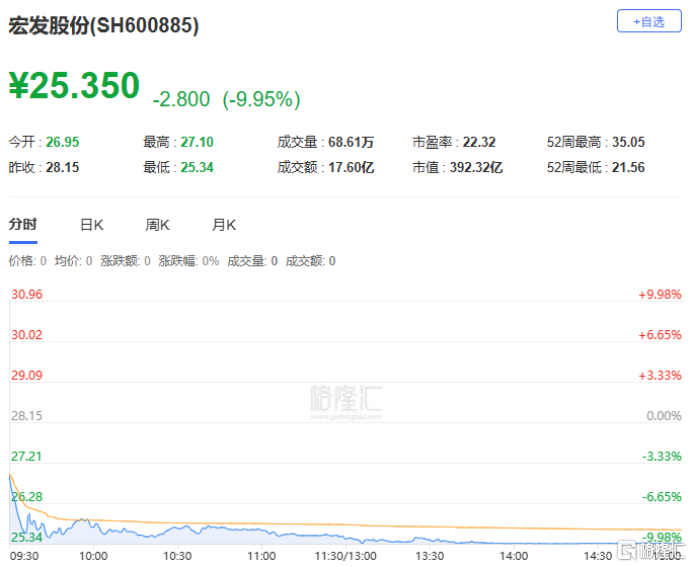This screenshot has width=692, height=567.
Task: Click the 14:30 time axis label
Action: [598, 556]
